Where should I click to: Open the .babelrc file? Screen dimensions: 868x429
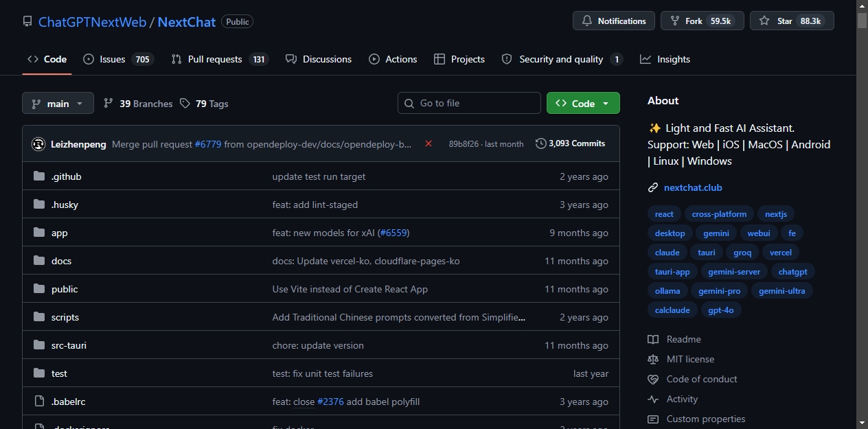coord(68,402)
